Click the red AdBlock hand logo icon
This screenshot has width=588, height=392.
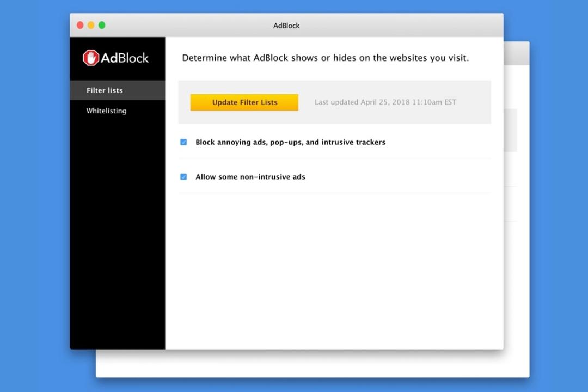(x=91, y=58)
